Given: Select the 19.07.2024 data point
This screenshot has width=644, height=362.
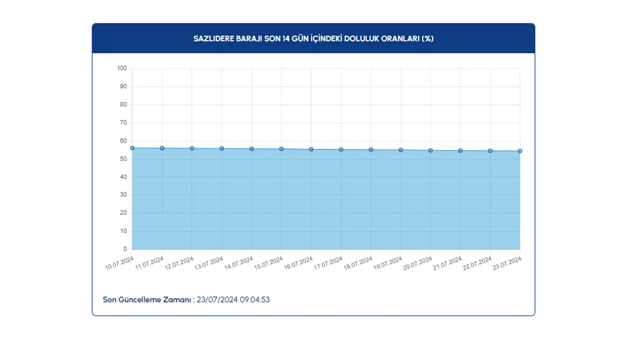Looking at the screenshot, I should [x=401, y=150].
